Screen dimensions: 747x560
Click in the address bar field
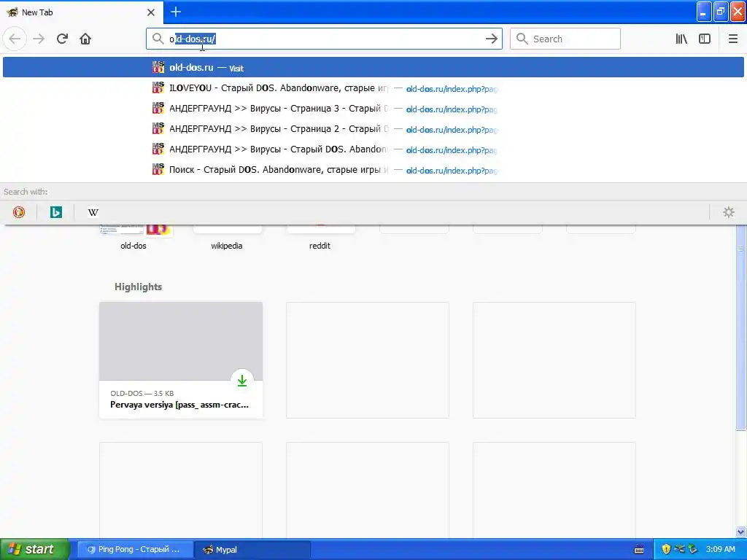324,39
